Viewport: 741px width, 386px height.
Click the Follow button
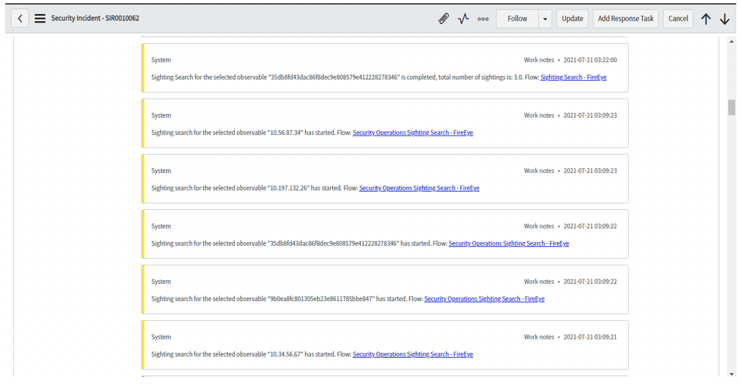tap(517, 18)
